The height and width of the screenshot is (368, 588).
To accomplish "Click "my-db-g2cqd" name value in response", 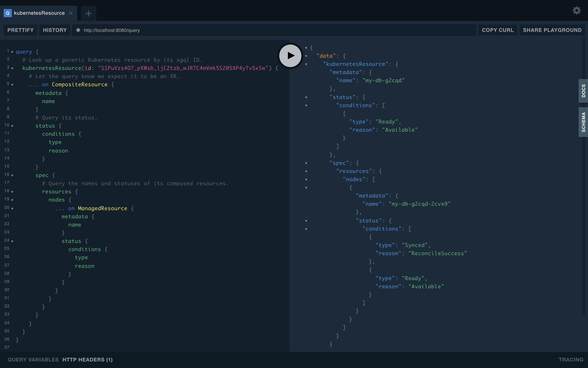I will (383, 80).
